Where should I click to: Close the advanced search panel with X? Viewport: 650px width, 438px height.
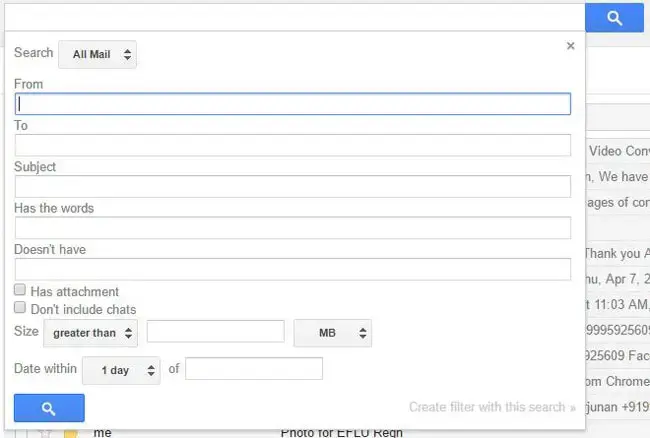pyautogui.click(x=571, y=46)
